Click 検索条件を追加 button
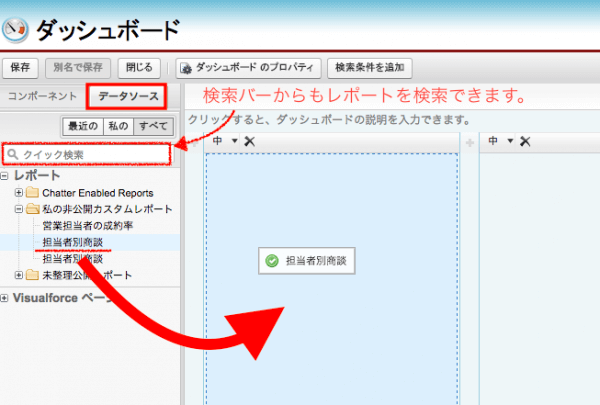The image size is (600, 405). click(370, 68)
